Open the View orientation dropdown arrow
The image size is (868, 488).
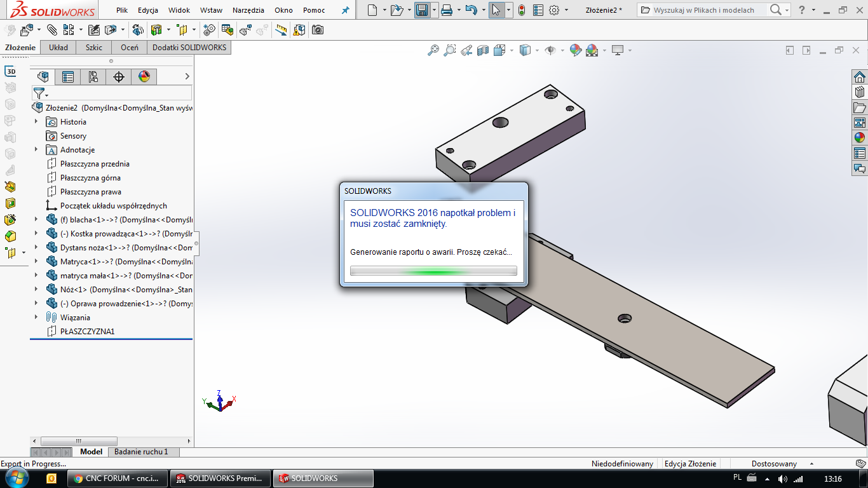point(512,50)
